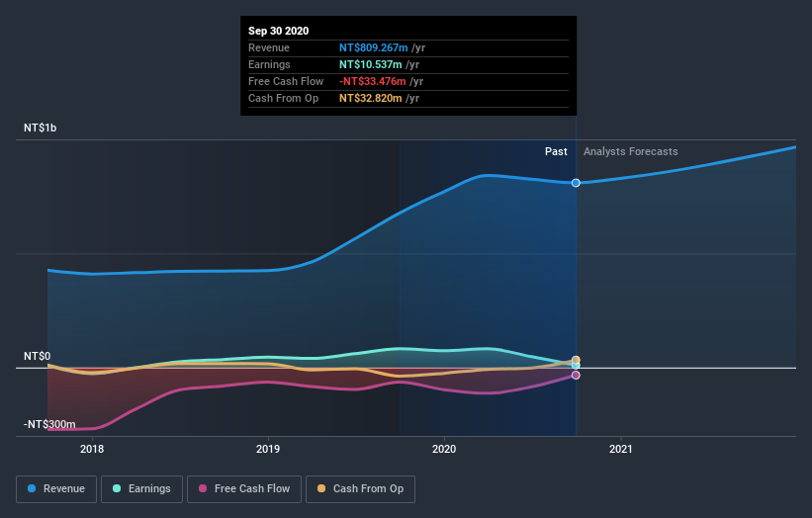Click the Past label on chart

click(x=556, y=151)
